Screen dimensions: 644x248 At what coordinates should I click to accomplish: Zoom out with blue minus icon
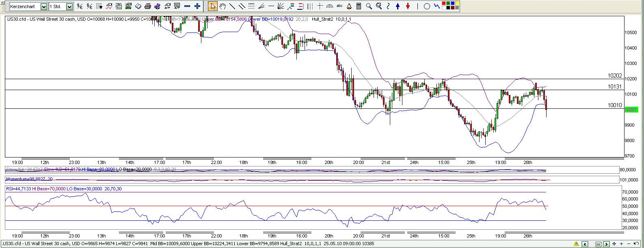[187, 6]
